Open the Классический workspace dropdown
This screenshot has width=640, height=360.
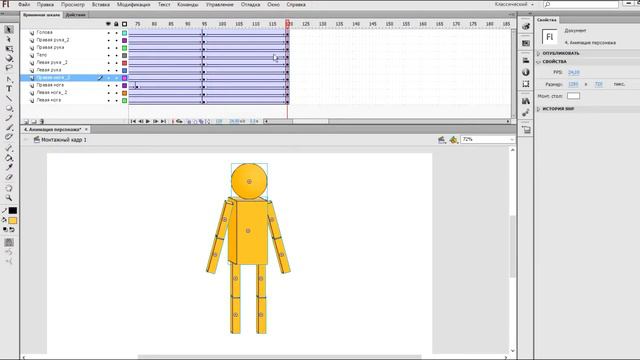tap(514, 4)
